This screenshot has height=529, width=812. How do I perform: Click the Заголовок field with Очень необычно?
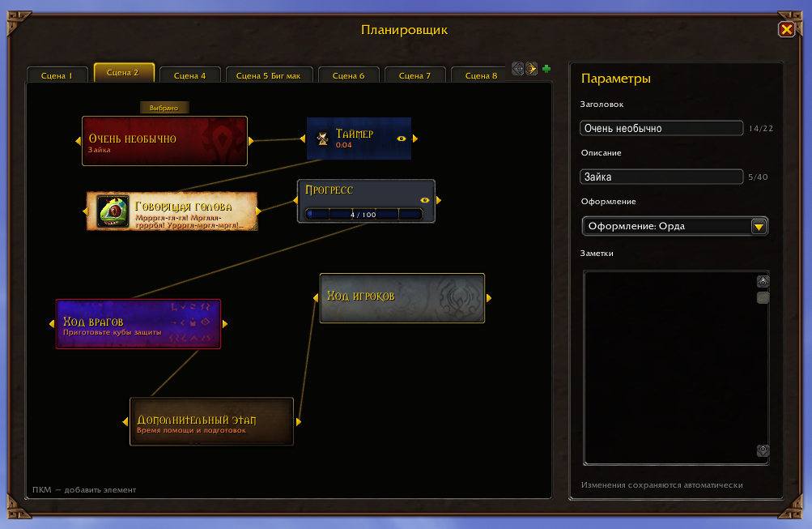pyautogui.click(x=661, y=128)
